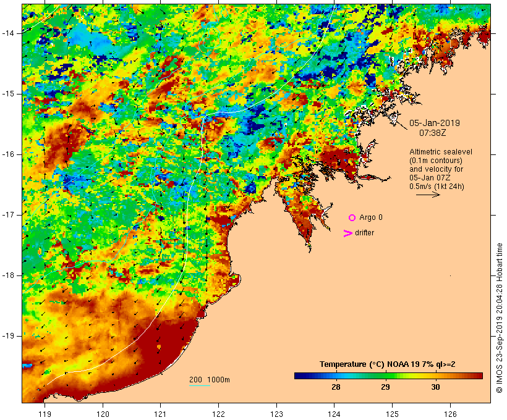Click the magenta drifter arrow legend marker
Screen dimensions: 507x420
pyautogui.click(x=347, y=233)
